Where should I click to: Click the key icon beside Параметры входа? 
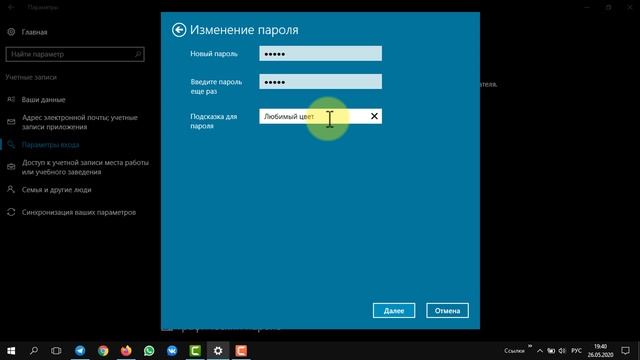pos(11,144)
